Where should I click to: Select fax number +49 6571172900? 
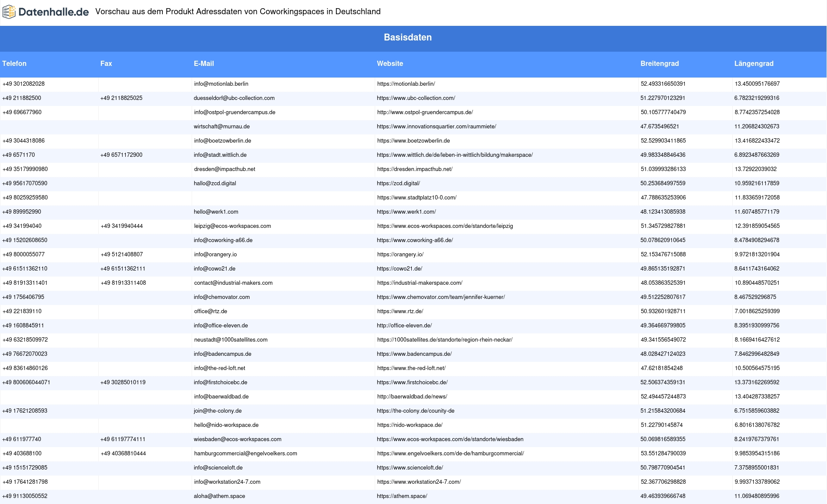pos(121,155)
